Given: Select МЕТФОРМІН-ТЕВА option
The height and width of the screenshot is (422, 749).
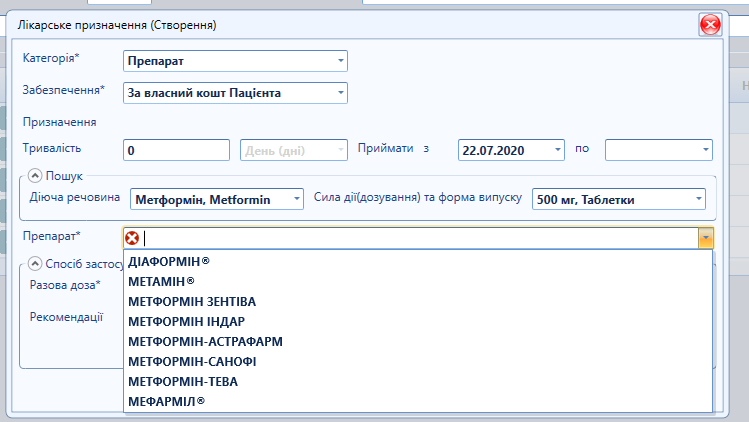Looking at the screenshot, I should pyautogui.click(x=418, y=382).
